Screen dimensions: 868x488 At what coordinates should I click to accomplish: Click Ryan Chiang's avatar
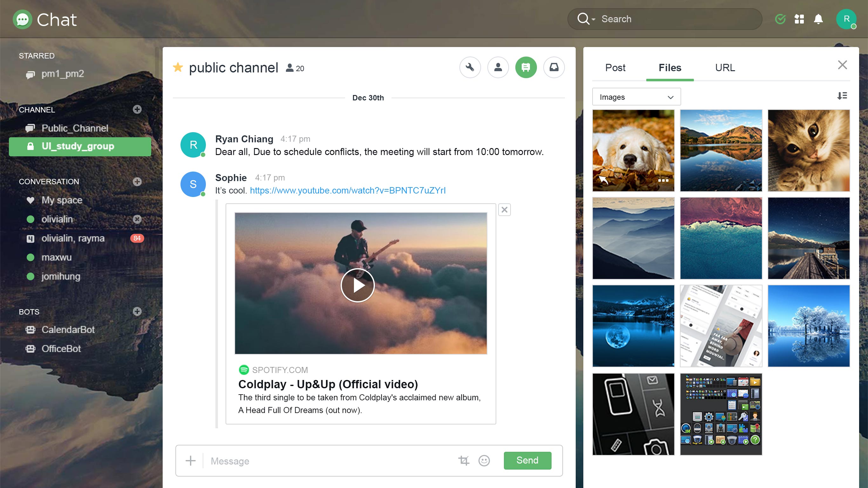click(x=193, y=145)
